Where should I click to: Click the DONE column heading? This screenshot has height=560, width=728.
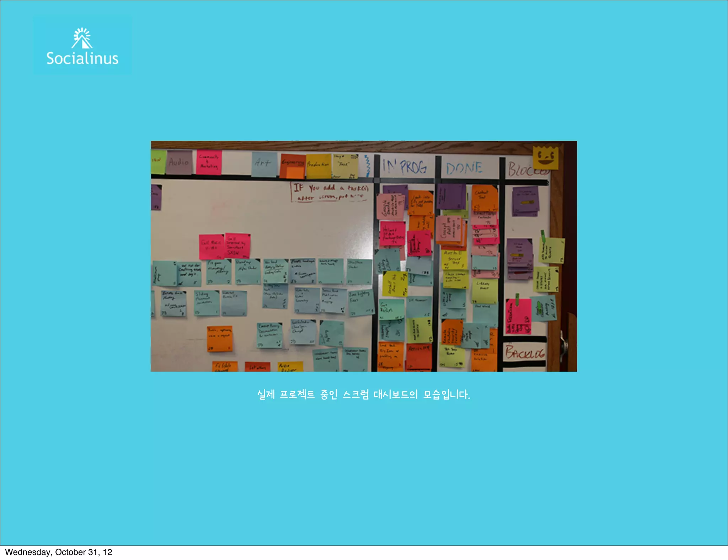coord(464,168)
